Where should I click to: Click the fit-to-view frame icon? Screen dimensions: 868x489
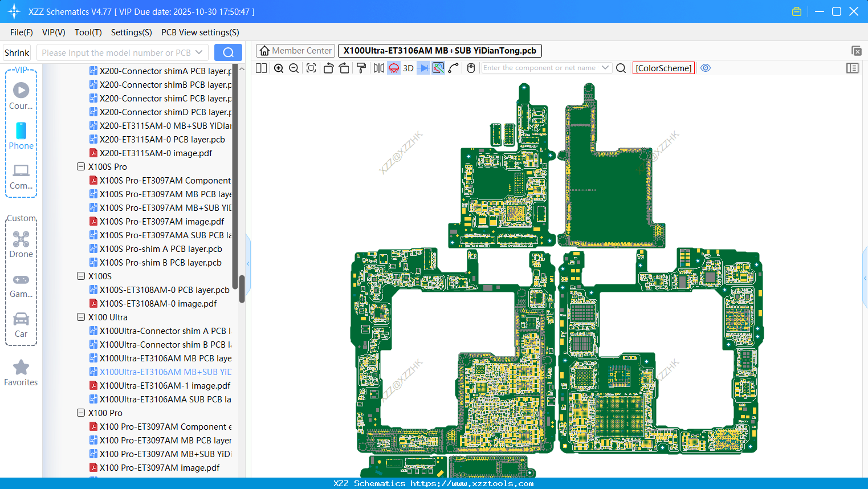pyautogui.click(x=311, y=68)
